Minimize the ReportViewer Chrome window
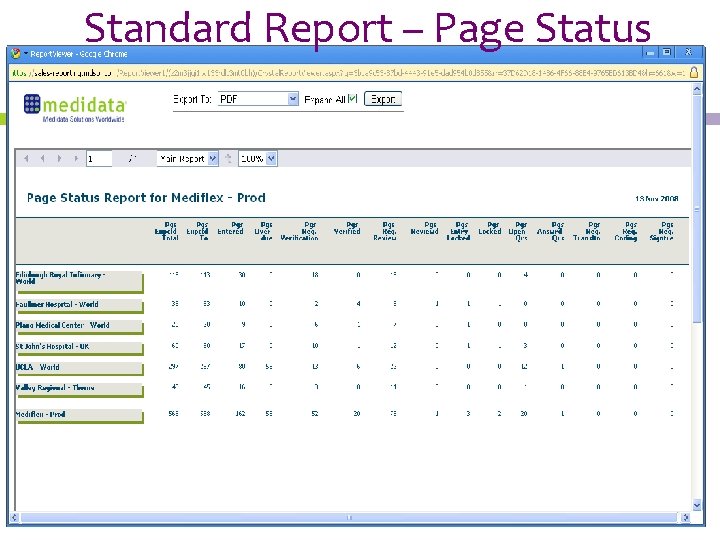Viewport: 720px width, 540px height. point(650,53)
